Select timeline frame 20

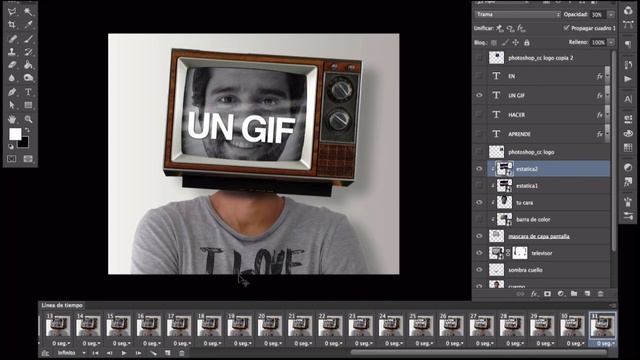pos(269,326)
